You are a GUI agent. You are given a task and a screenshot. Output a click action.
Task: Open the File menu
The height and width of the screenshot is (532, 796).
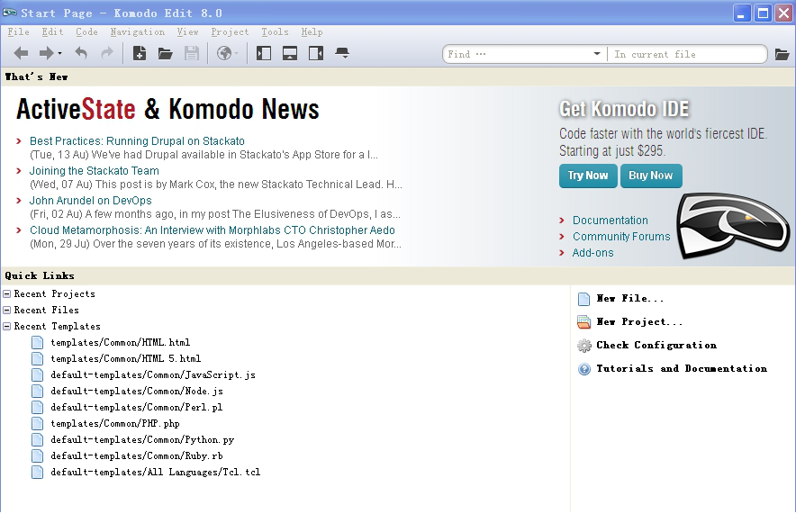(x=18, y=32)
